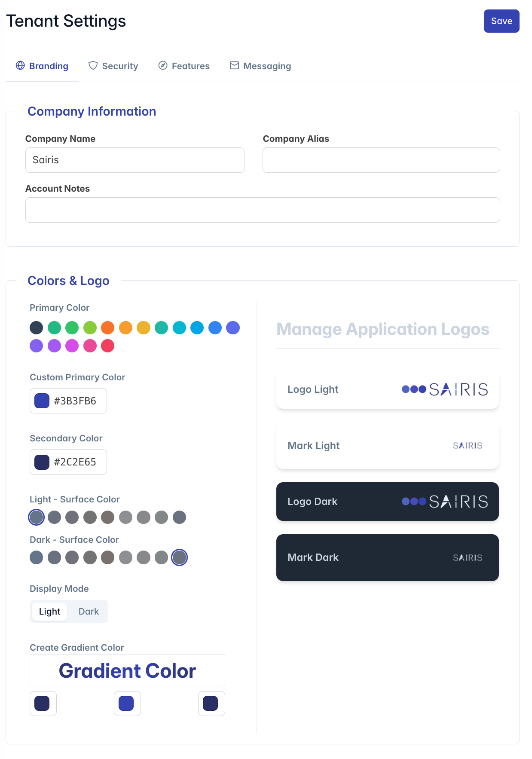Screen dimensions: 532x759
Task: Open the secondary color picker swatch
Action: (x=42, y=462)
